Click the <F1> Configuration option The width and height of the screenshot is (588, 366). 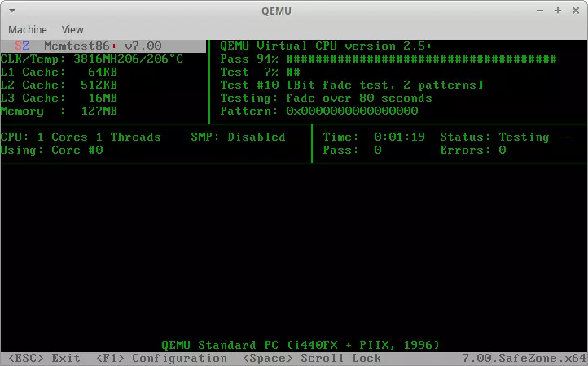tap(161, 359)
